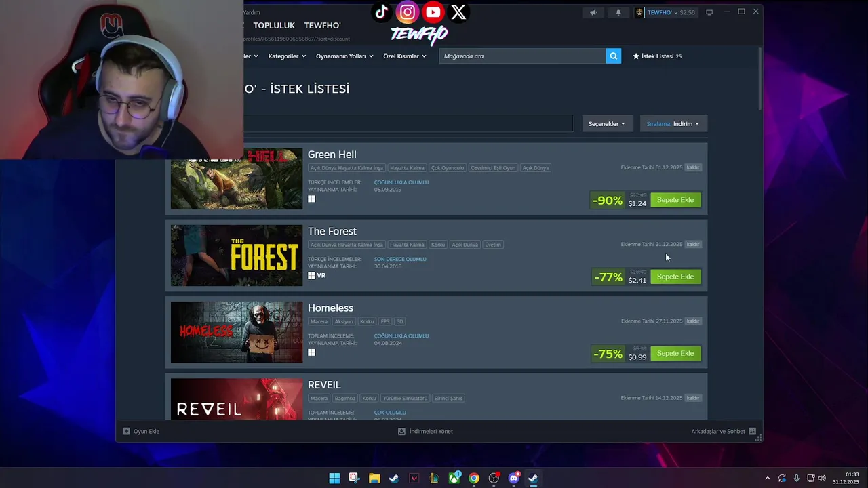The width and height of the screenshot is (868, 488).
Task: Focus the Mağazada ara search field
Action: tap(522, 56)
